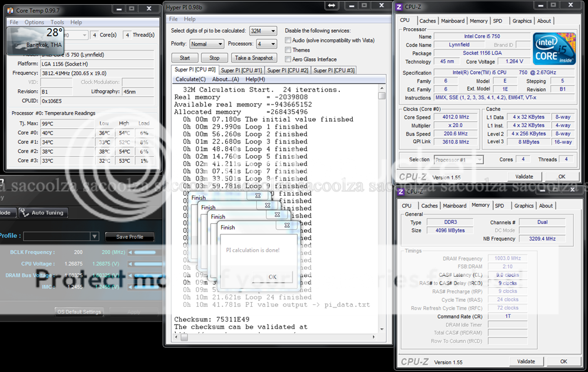Screen dimensions: 588x372
Task: Toggle the Themes checkbox
Action: click(x=288, y=50)
